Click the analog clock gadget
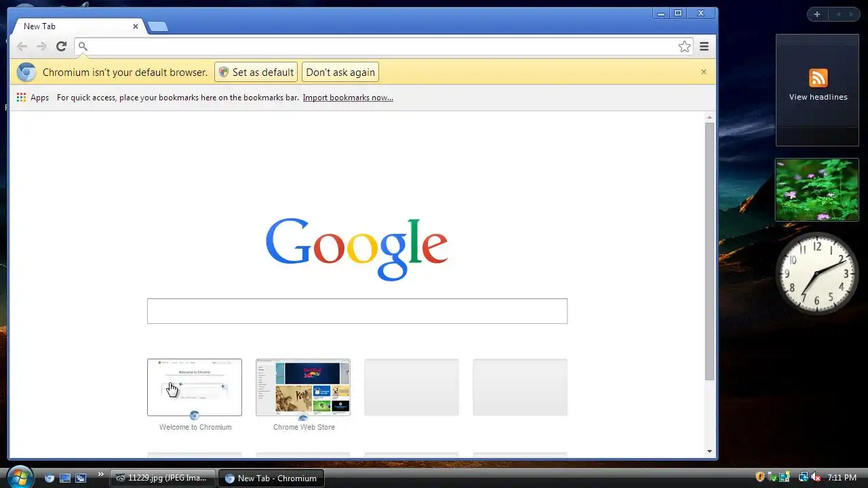Viewport: 868px width, 488px height. pos(817,274)
